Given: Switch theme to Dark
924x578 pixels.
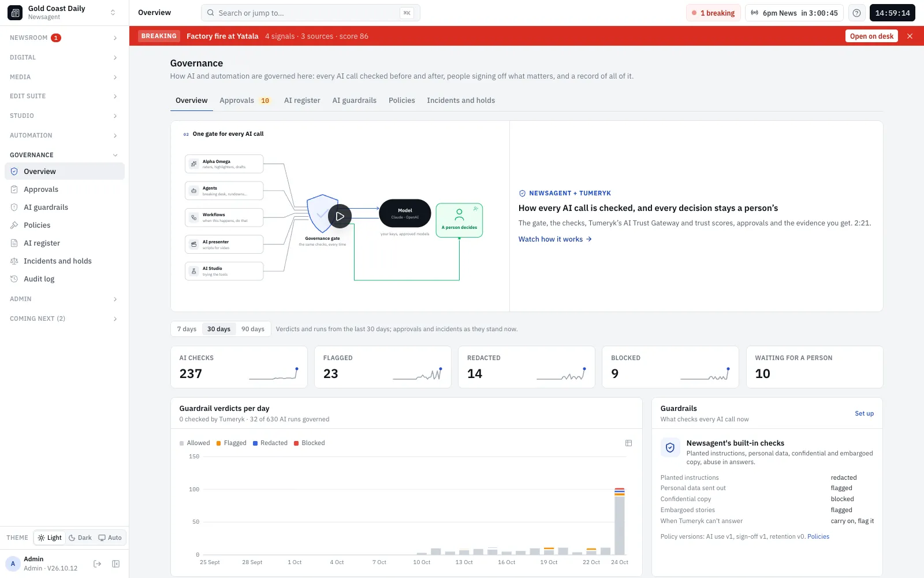Looking at the screenshot, I should (x=80, y=538).
